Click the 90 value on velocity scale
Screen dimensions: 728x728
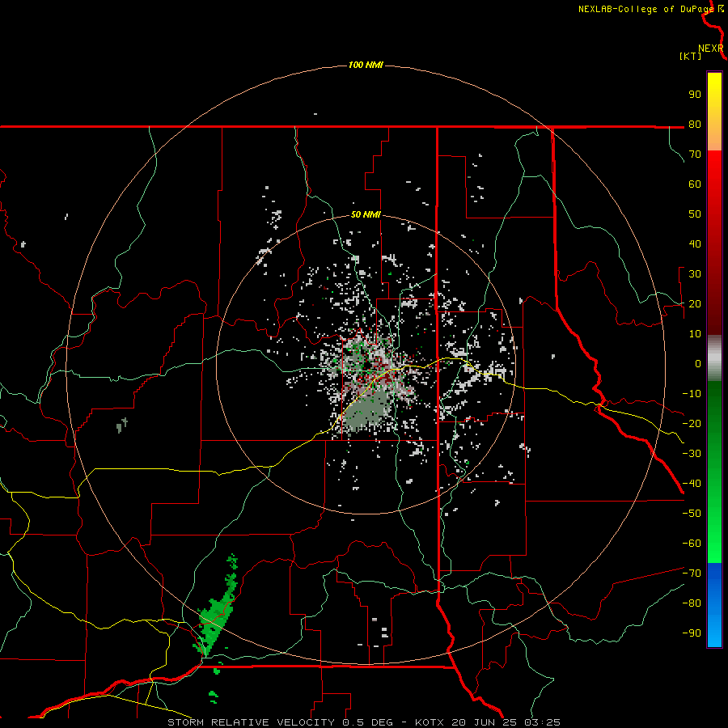(695, 95)
